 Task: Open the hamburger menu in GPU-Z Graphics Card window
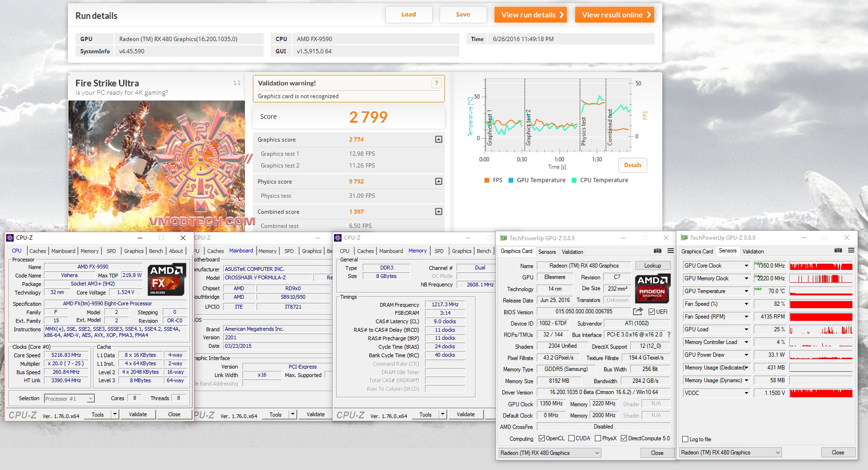click(670, 251)
